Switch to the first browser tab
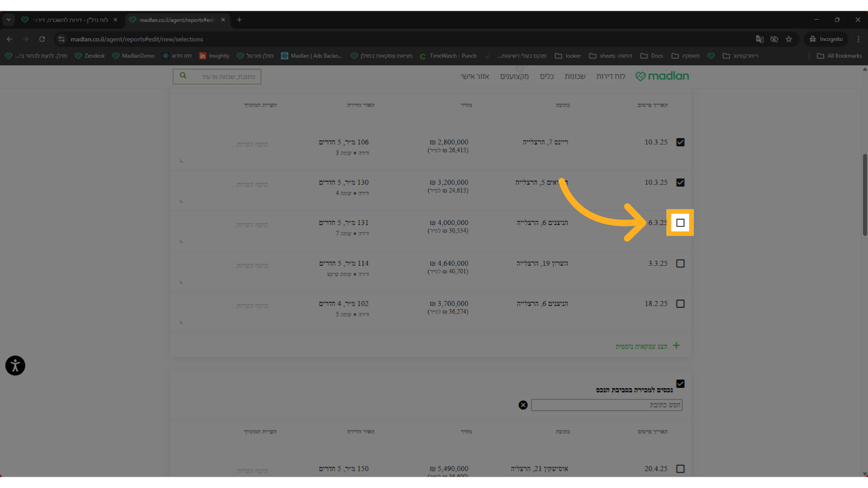 [69, 20]
